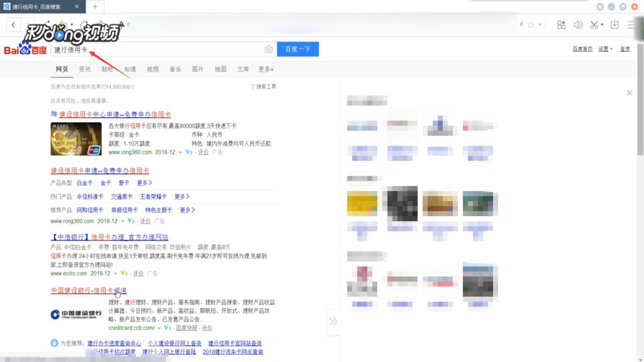Expand the 设置 dropdown
This screenshot has width=644, height=362.
(605, 49)
